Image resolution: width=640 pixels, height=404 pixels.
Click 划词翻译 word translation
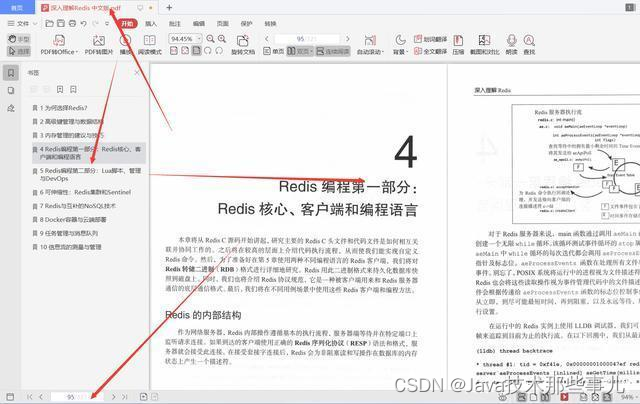point(430,39)
